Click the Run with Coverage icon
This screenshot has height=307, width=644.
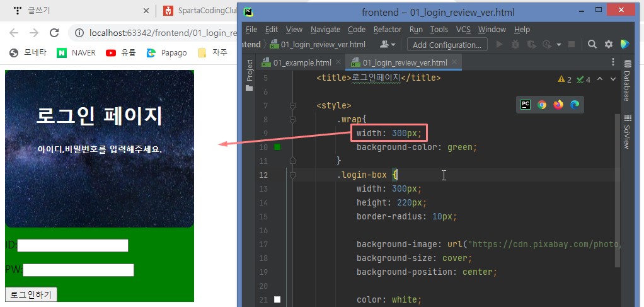pyautogui.click(x=531, y=44)
